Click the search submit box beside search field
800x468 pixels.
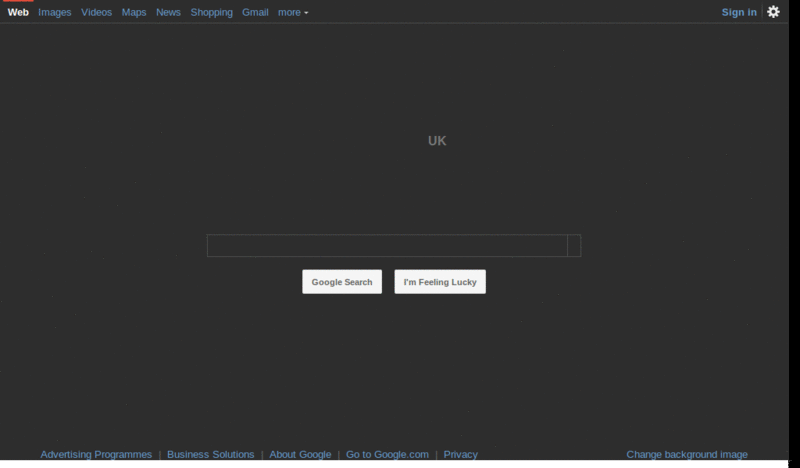pos(574,245)
